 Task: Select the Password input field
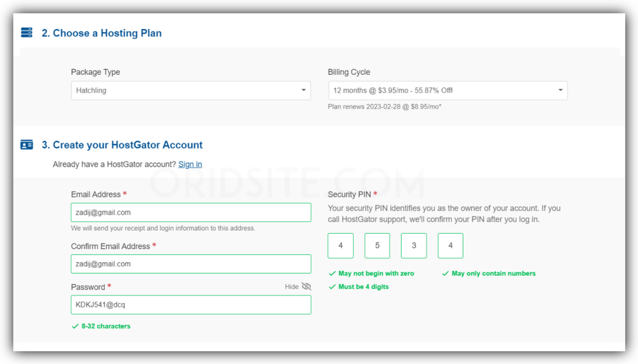191,304
